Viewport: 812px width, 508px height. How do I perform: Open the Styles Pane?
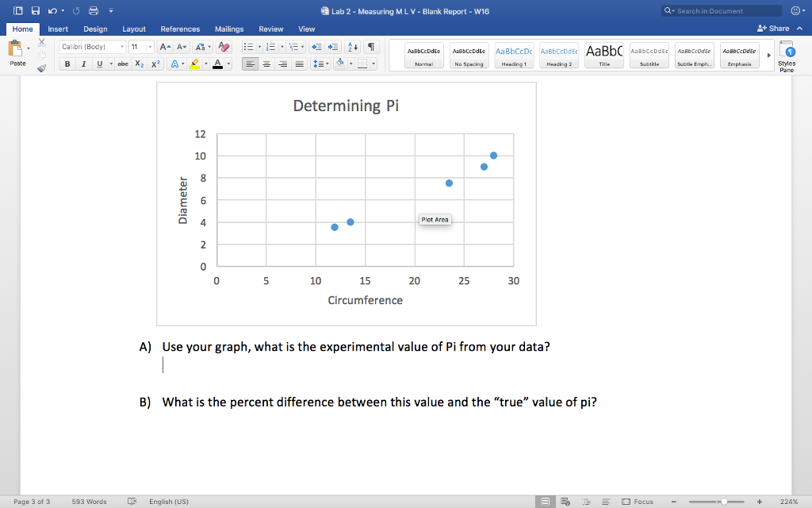pyautogui.click(x=787, y=54)
